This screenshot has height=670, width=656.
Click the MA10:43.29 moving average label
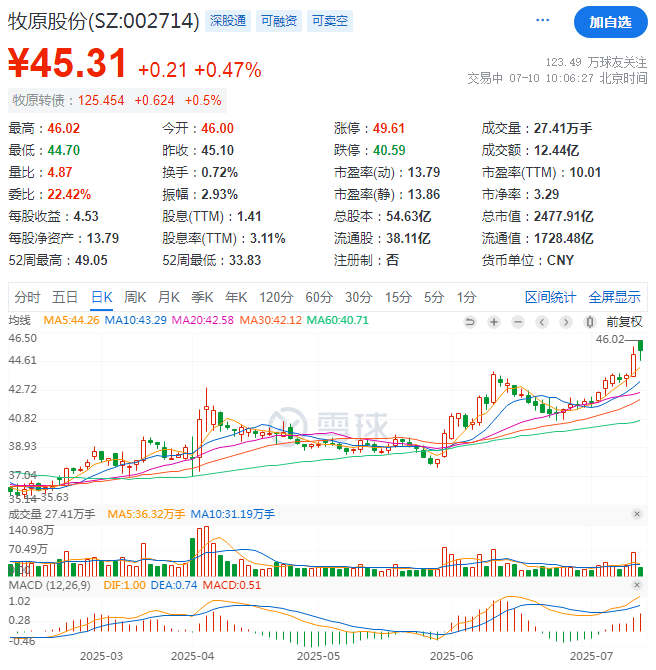[135, 320]
